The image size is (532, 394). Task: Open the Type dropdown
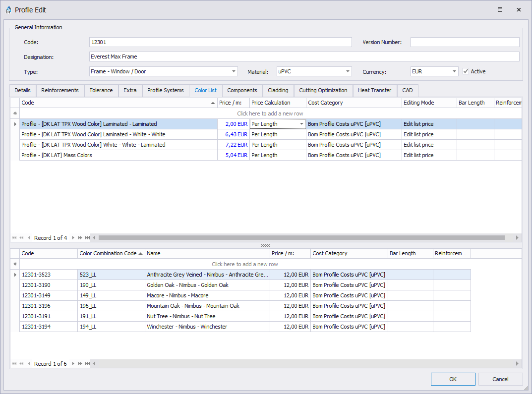click(x=234, y=71)
